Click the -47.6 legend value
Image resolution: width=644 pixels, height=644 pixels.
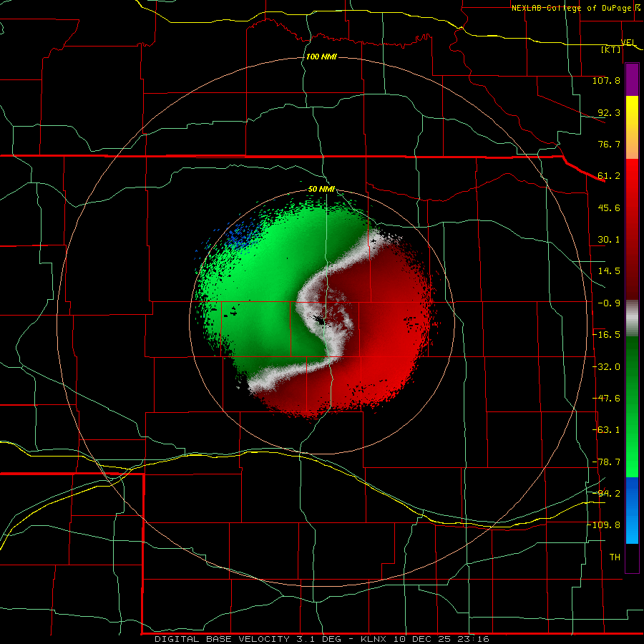click(606, 399)
